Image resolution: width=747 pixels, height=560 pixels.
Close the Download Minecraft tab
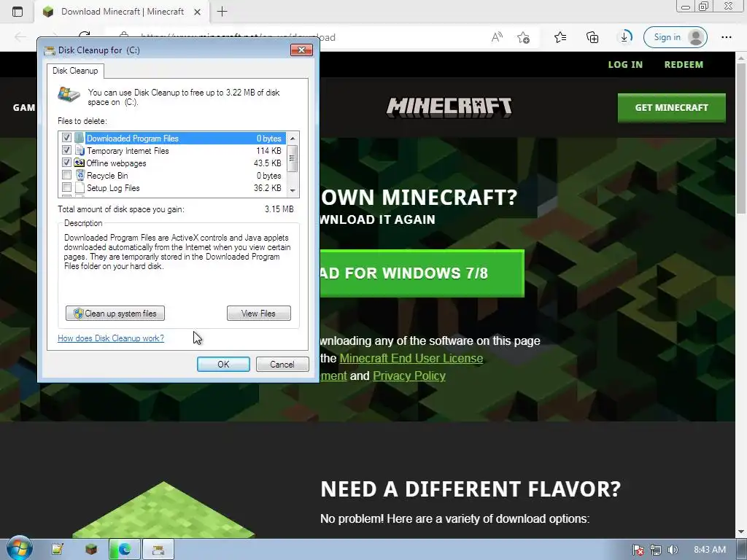point(197,12)
